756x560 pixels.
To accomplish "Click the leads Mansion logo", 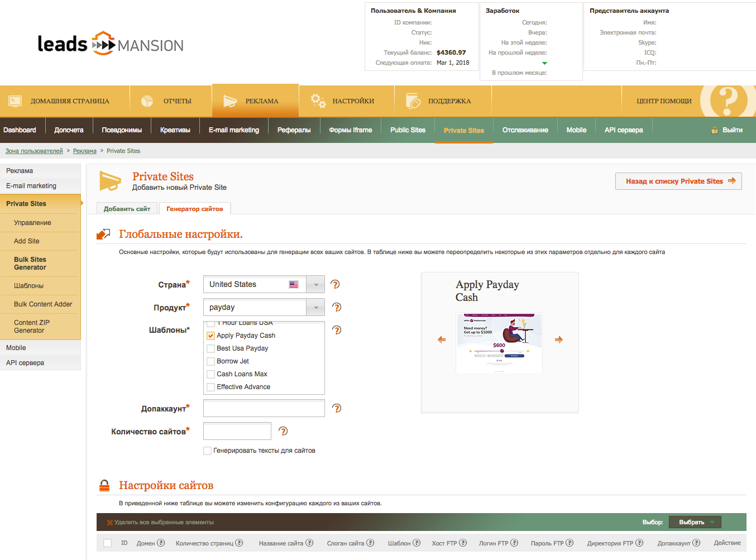I will 111,44.
